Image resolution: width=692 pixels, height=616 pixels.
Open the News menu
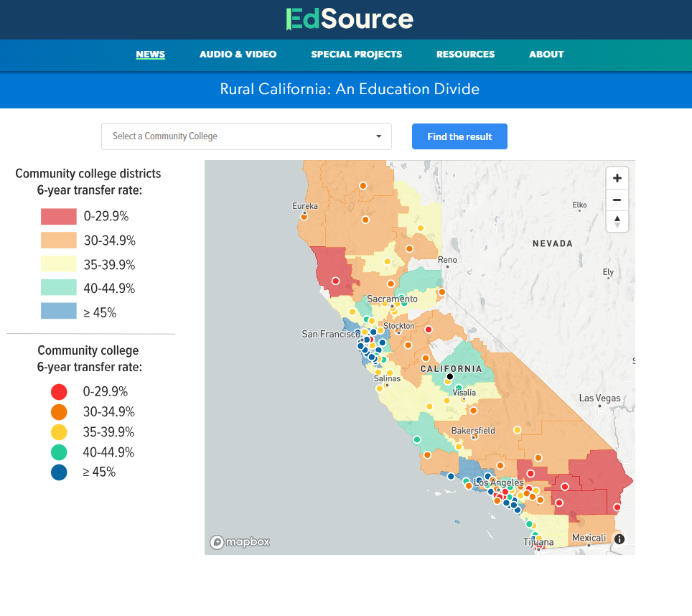coord(151,55)
